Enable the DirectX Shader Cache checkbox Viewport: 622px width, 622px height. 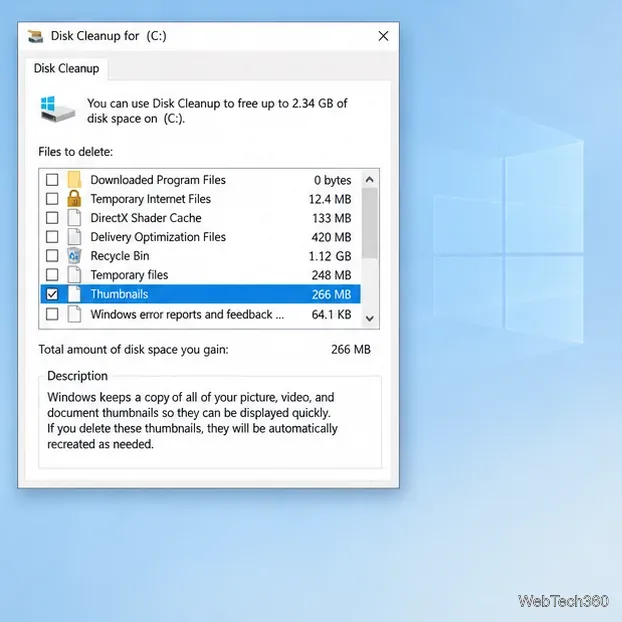[52, 218]
